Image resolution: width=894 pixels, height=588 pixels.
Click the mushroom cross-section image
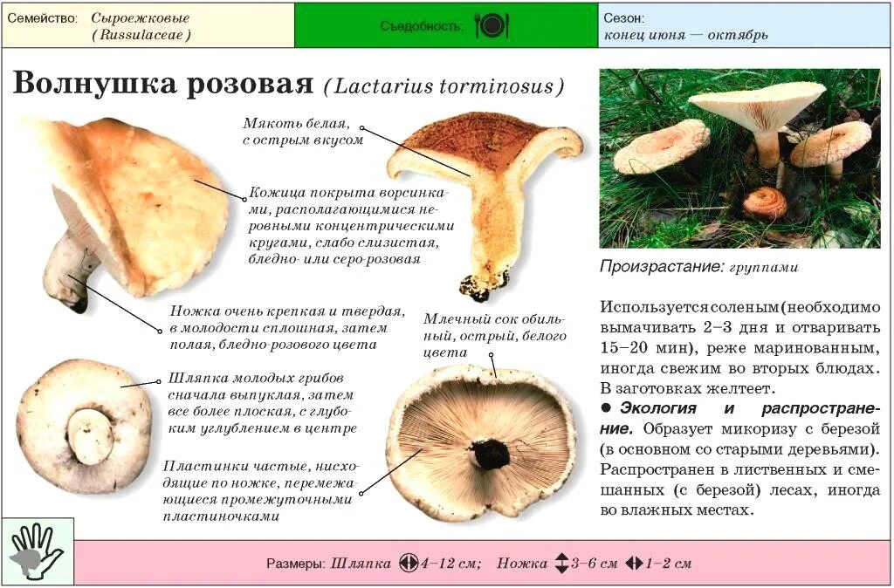485,206
